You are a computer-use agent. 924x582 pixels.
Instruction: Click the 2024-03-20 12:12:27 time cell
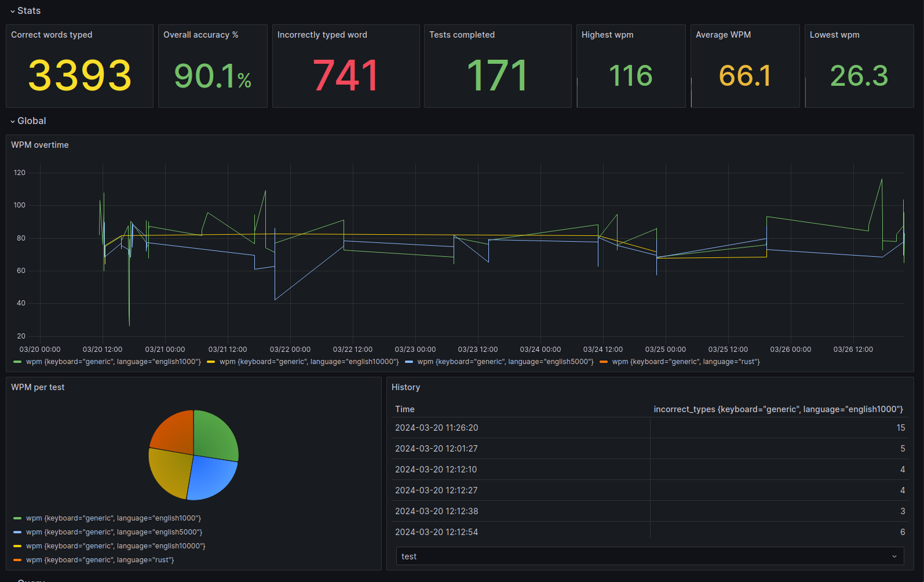coord(436,490)
